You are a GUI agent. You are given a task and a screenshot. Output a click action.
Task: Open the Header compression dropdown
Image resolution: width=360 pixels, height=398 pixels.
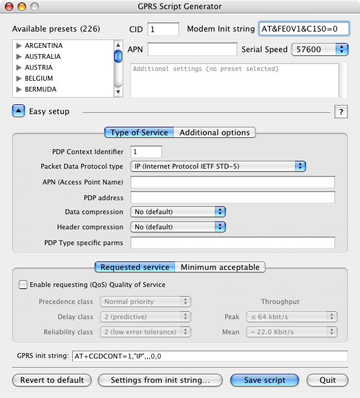178,227
